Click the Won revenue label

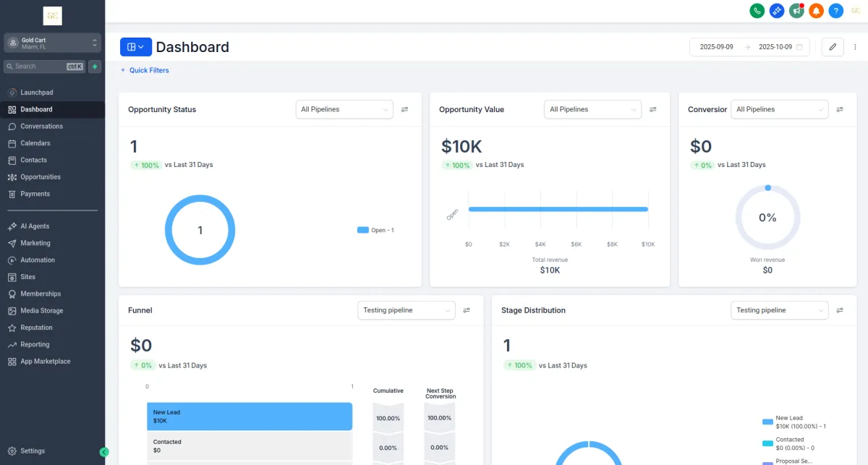click(767, 260)
